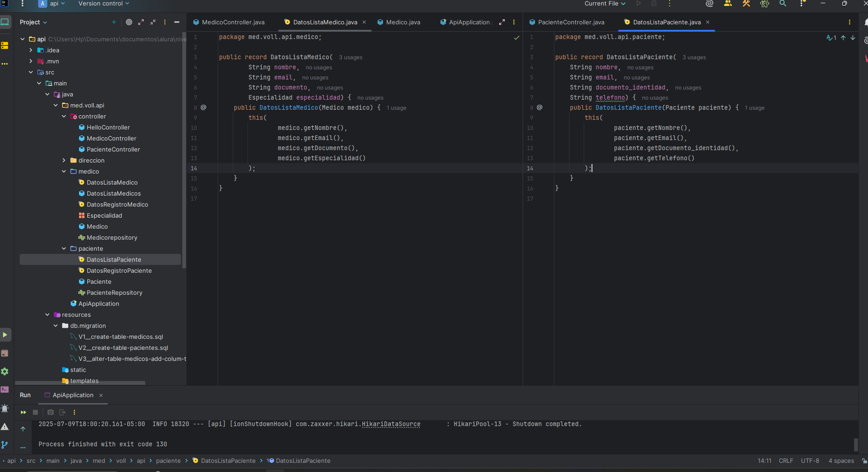This screenshot has height=472, width=868.
Task: Open Current File run configuration dropdown
Action: click(605, 4)
